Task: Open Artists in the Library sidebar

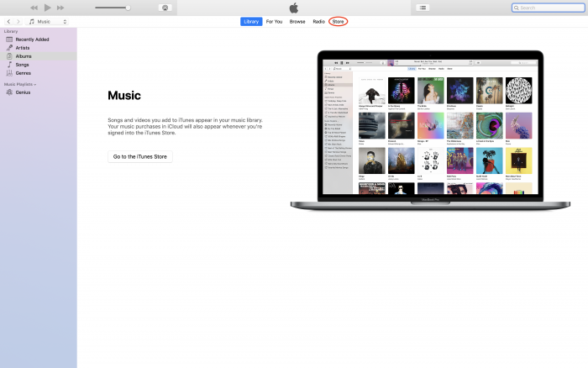Action: (x=23, y=47)
